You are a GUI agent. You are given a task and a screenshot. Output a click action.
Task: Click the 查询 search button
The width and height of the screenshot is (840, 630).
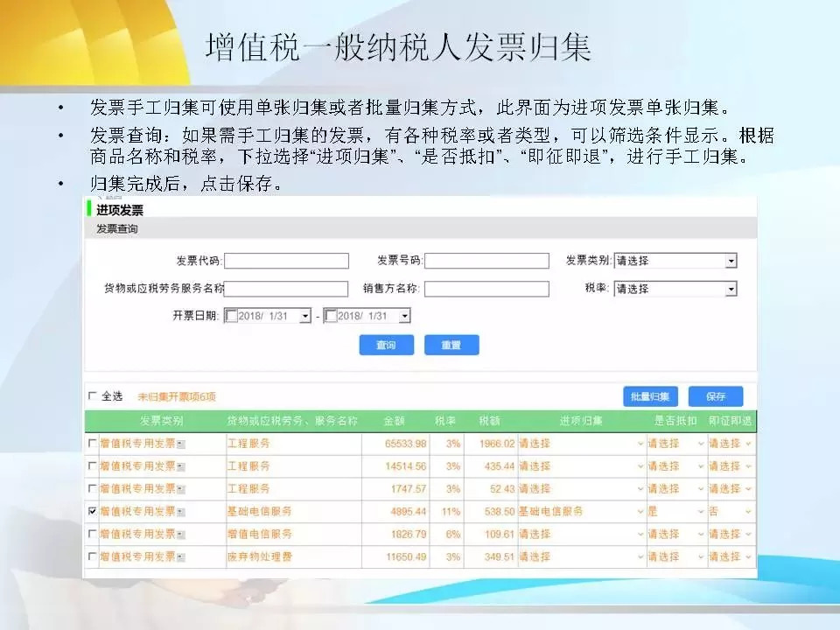pos(386,345)
